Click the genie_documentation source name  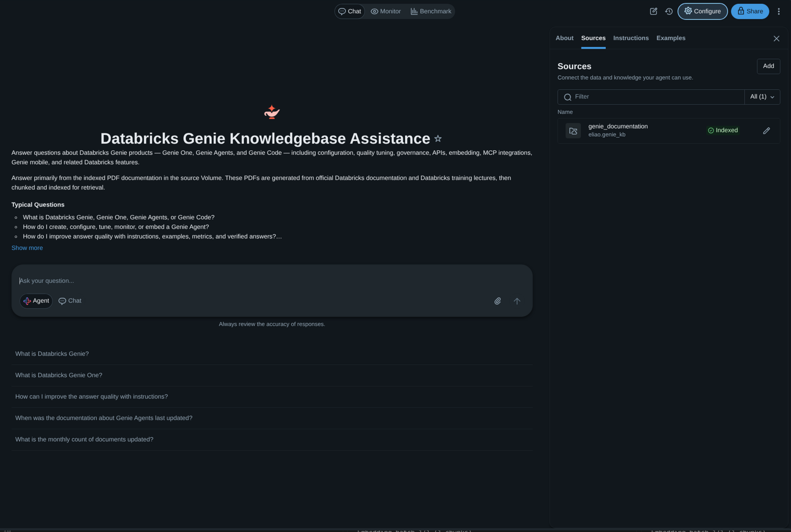pos(618,127)
